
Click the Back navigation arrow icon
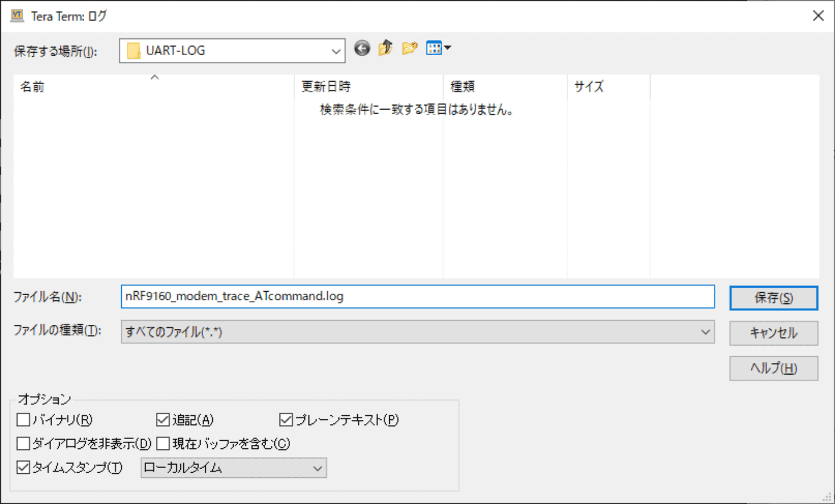click(x=362, y=48)
